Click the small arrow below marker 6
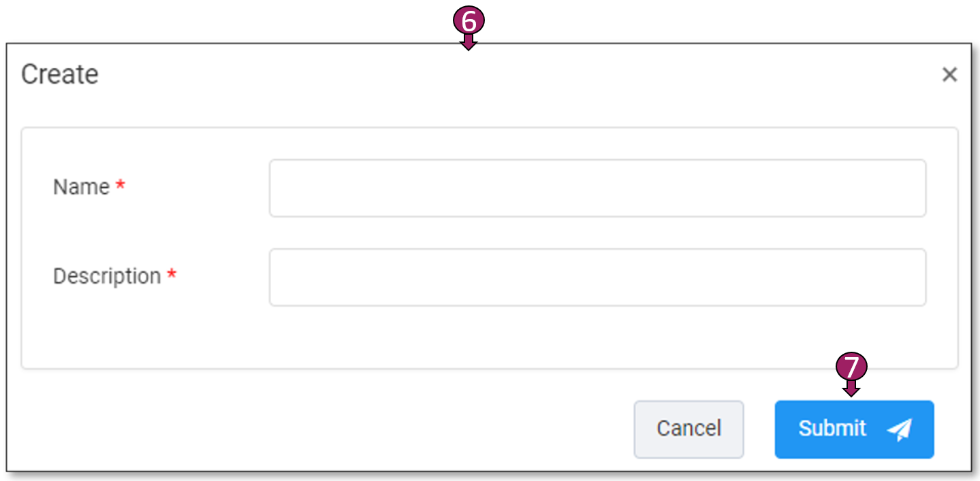 pos(469,44)
